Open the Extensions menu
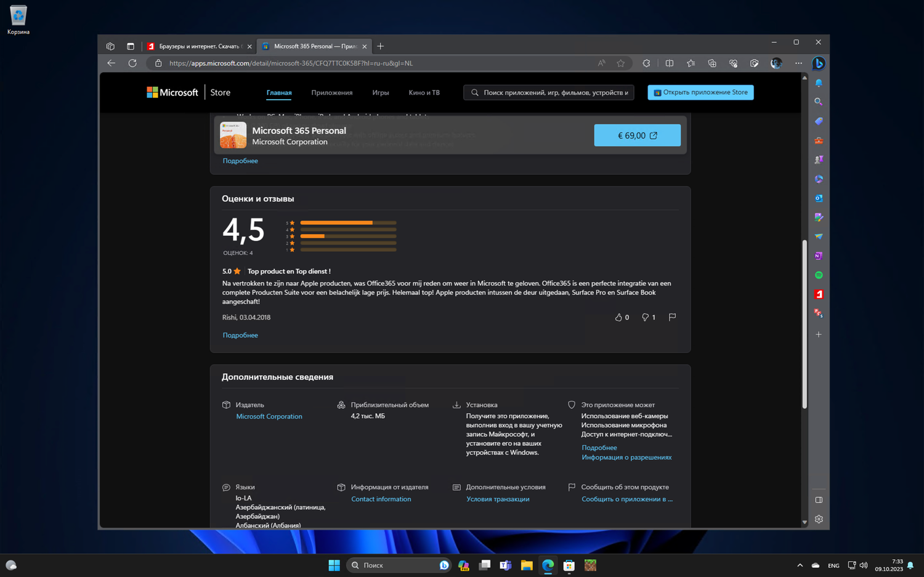924x577 pixels. [646, 63]
